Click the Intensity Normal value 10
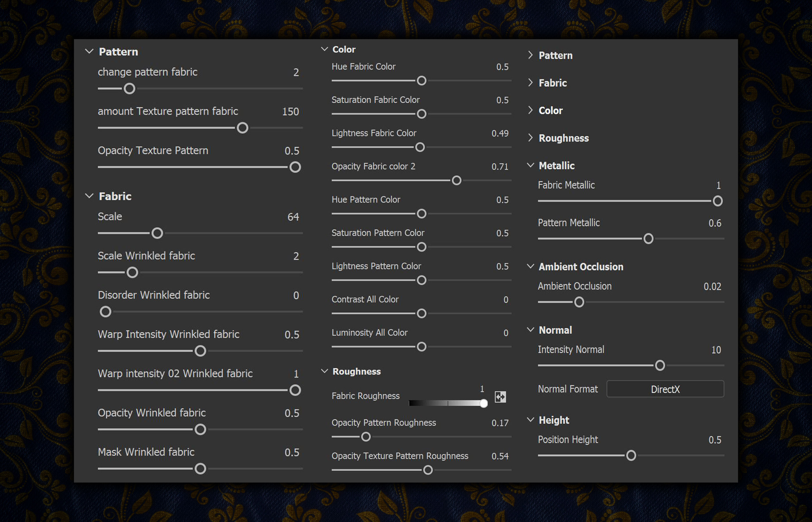This screenshot has width=812, height=522. pos(716,350)
